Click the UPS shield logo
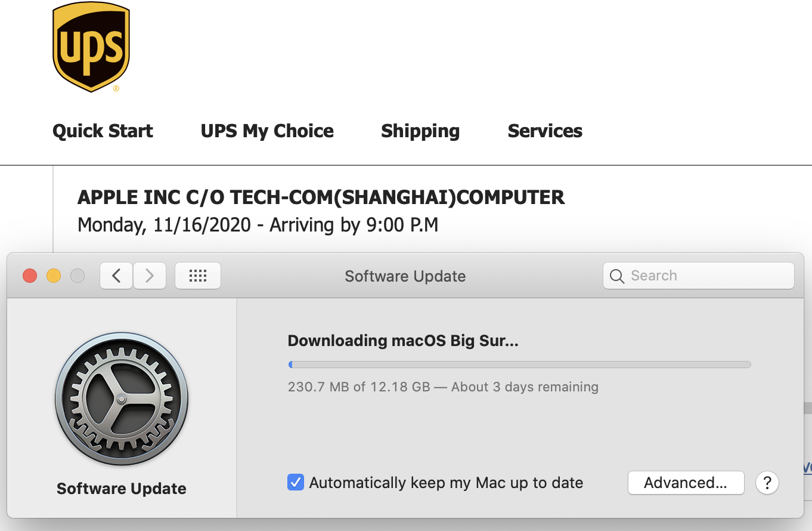The width and height of the screenshot is (812, 531). point(91,47)
